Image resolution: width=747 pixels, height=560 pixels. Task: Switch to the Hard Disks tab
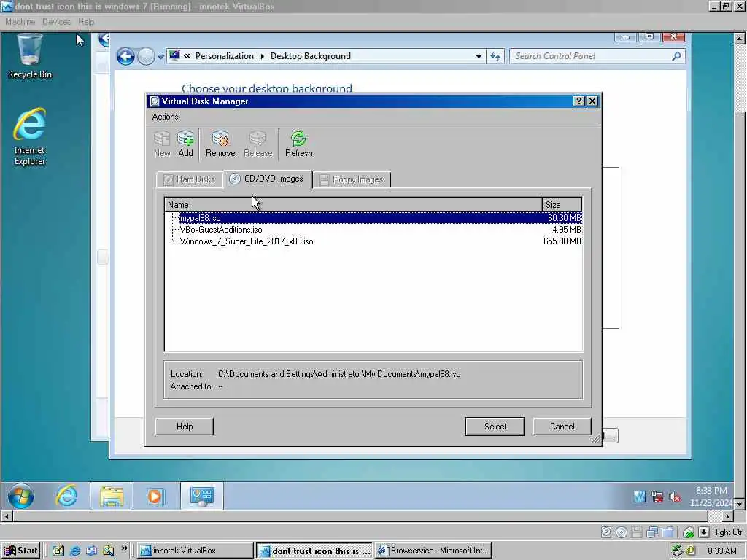[189, 179]
